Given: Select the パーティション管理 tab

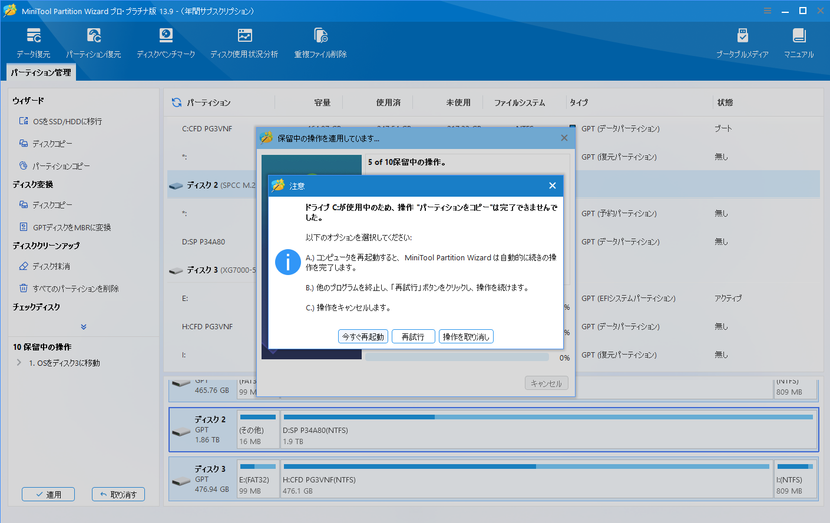Looking at the screenshot, I should [x=41, y=73].
